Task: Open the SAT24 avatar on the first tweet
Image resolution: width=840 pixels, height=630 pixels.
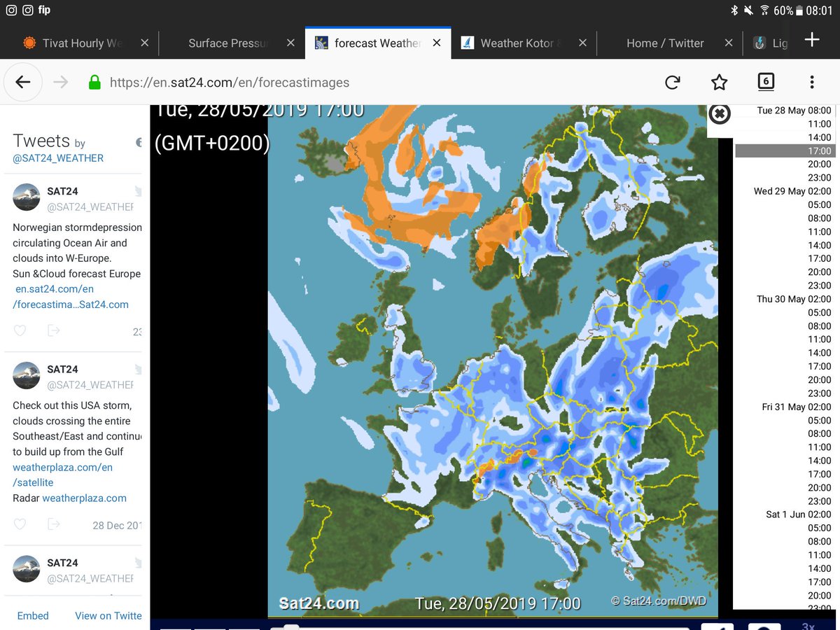Action: (27, 197)
